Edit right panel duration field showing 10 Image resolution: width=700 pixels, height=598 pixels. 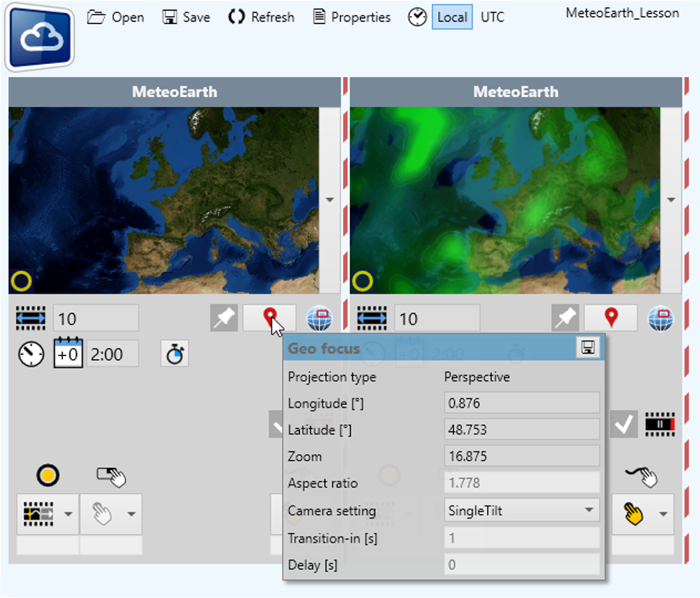pyautogui.click(x=437, y=318)
